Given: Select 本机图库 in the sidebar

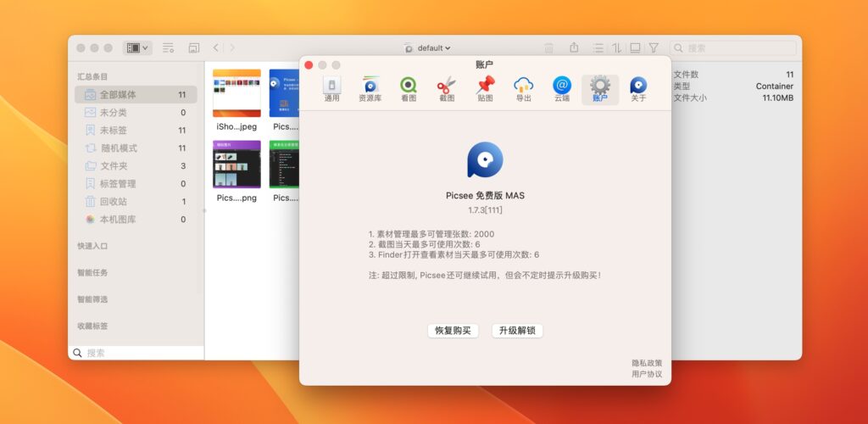Looking at the screenshot, I should 136,219.
